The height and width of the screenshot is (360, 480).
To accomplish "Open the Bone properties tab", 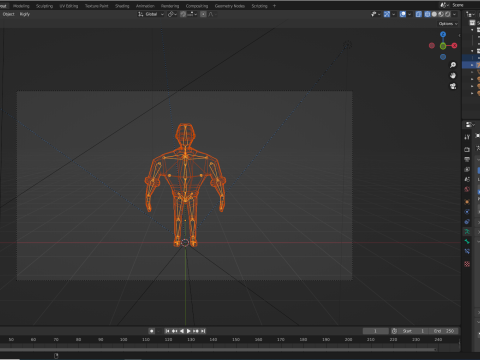I will tap(467, 241).
